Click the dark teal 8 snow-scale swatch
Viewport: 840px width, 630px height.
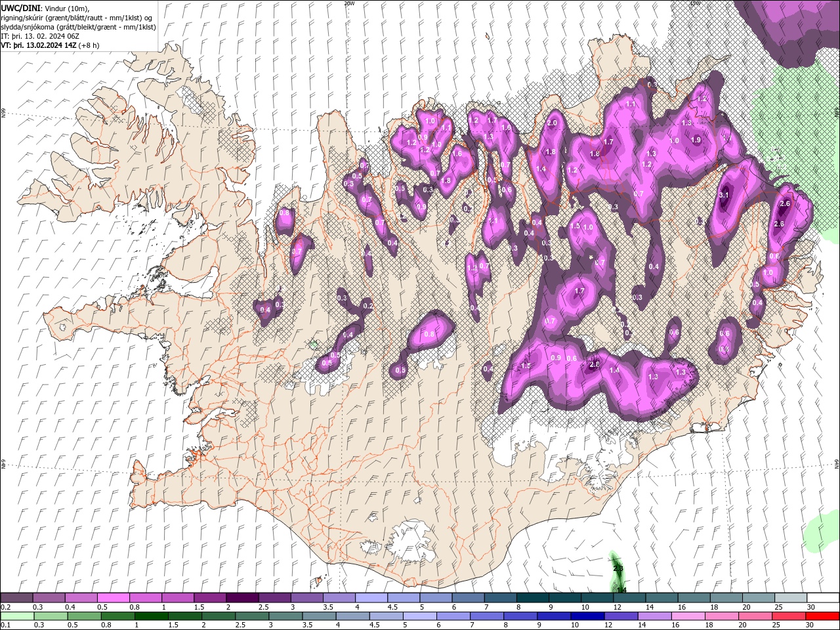532,598
